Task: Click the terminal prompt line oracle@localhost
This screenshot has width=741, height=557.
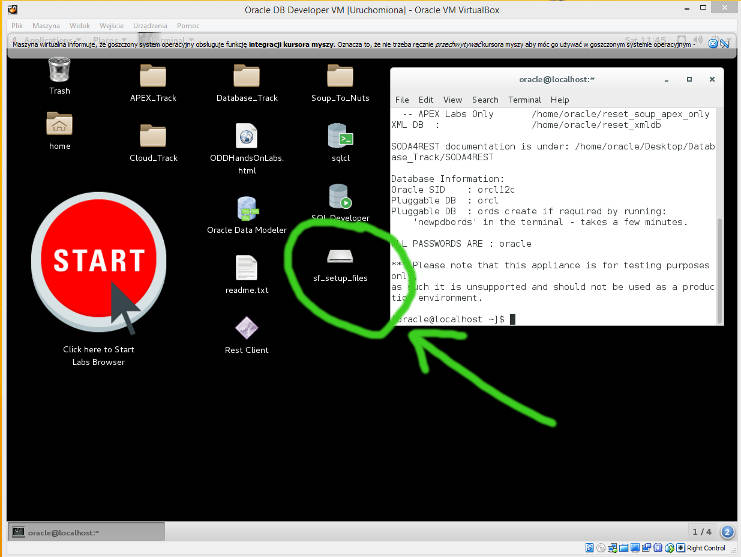Action: (x=453, y=319)
